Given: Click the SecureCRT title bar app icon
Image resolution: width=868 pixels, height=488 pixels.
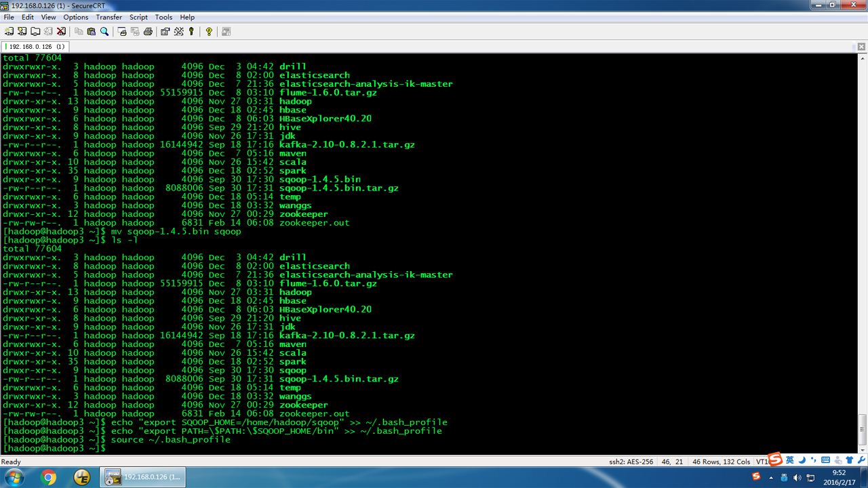Looking at the screenshot, I should (x=5, y=5).
